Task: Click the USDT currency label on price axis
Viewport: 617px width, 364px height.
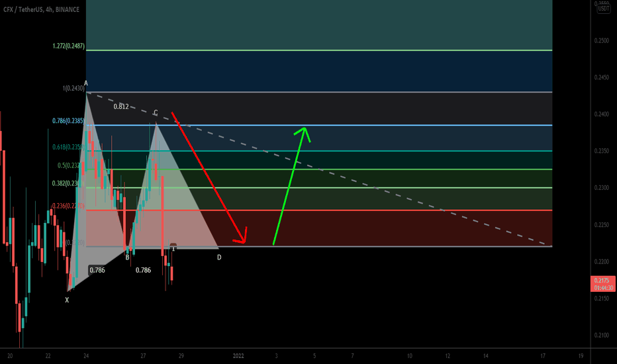Action: [604, 8]
